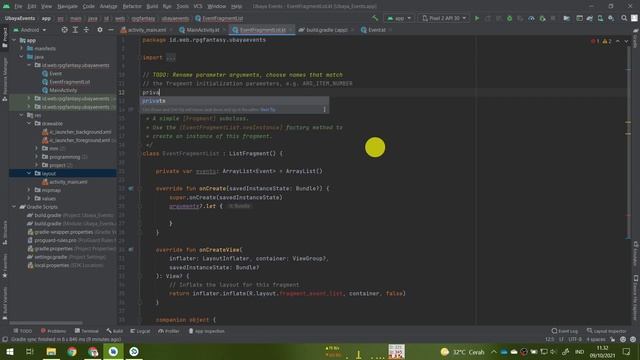640x360 pixels.
Task: Collapse the Gradle Scripts node
Action: (14, 207)
